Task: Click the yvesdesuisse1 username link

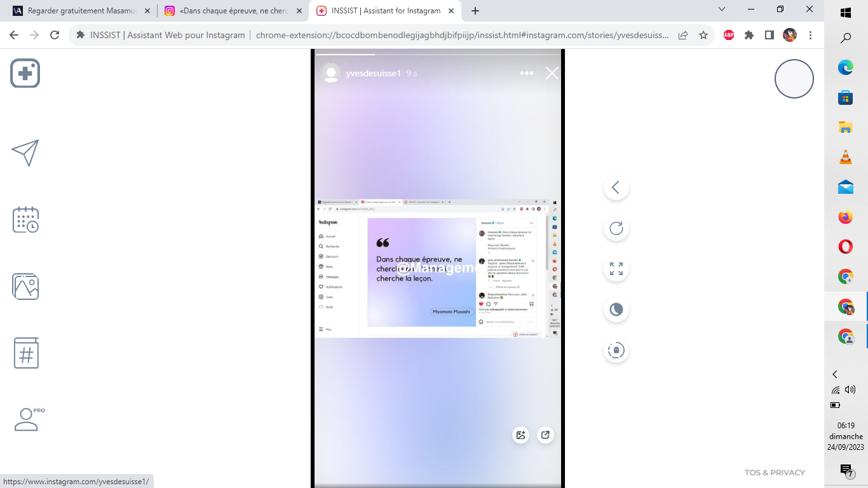Action: [x=373, y=73]
